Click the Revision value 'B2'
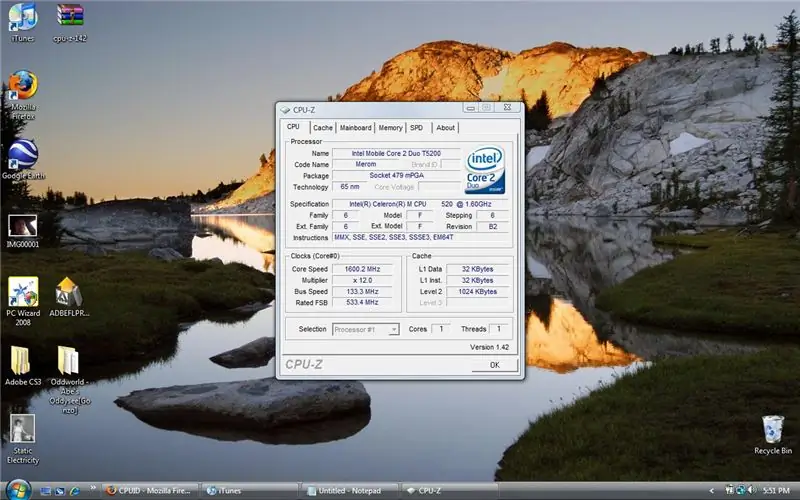The height and width of the screenshot is (500, 800). 492,227
